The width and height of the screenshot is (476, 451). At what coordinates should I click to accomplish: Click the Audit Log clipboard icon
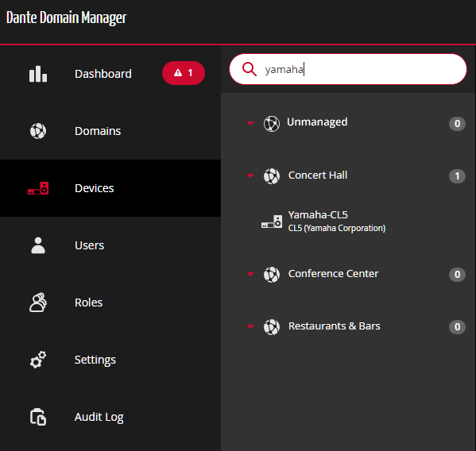pyautogui.click(x=38, y=417)
